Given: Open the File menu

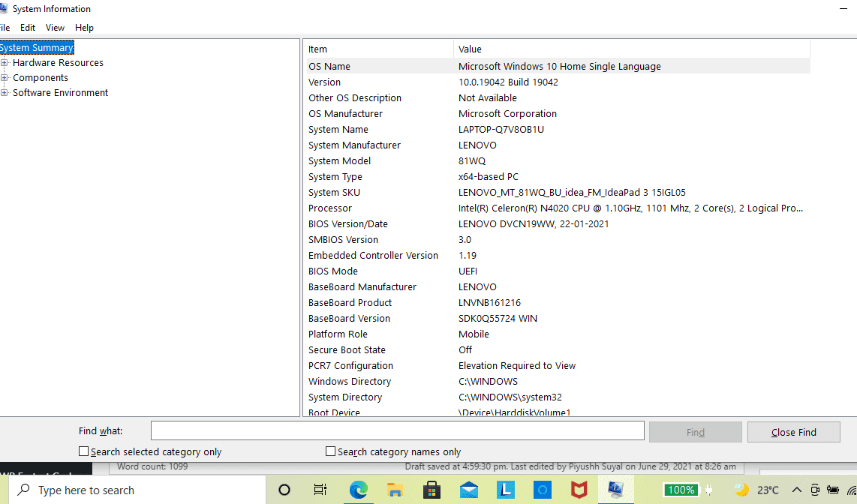Looking at the screenshot, I should click(5, 27).
